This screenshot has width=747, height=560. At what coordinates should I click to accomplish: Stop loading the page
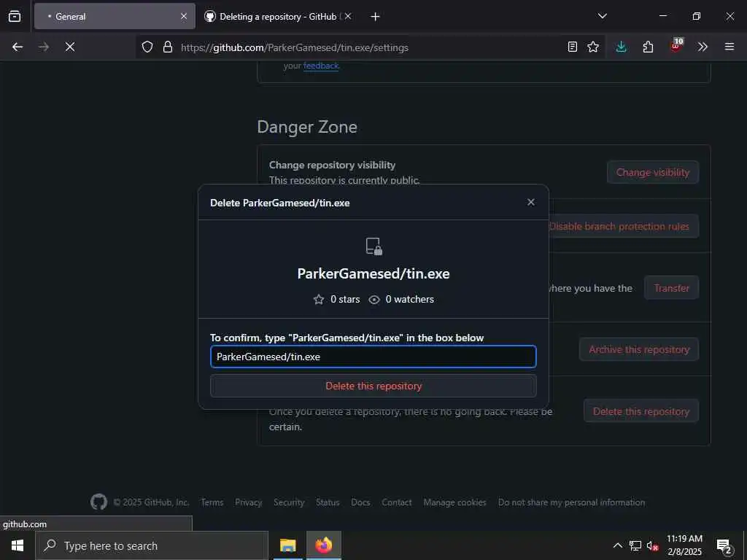click(70, 47)
